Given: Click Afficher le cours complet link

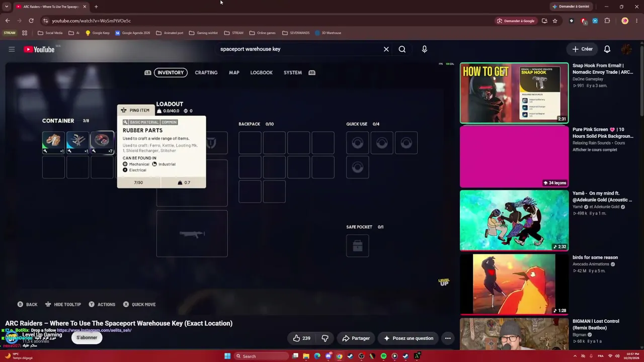Looking at the screenshot, I should (x=595, y=150).
